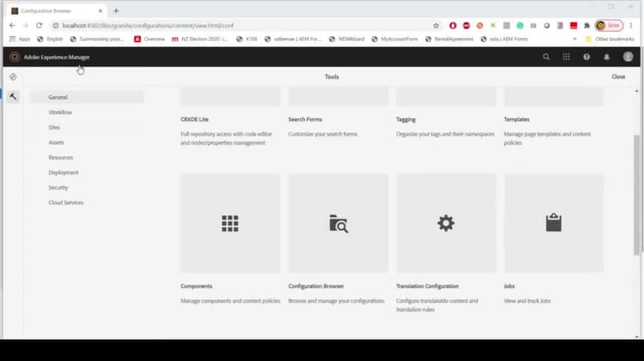
Task: Open the notifications bell icon
Action: (606, 57)
